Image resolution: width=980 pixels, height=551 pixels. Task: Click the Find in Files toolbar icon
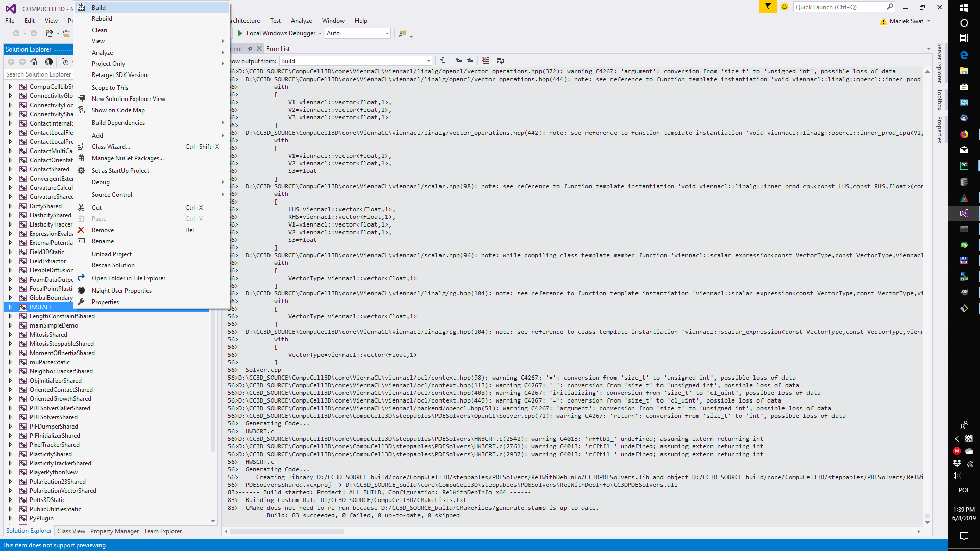click(x=402, y=33)
